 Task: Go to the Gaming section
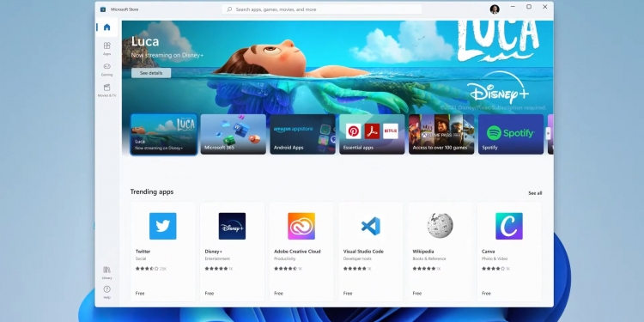click(106, 69)
